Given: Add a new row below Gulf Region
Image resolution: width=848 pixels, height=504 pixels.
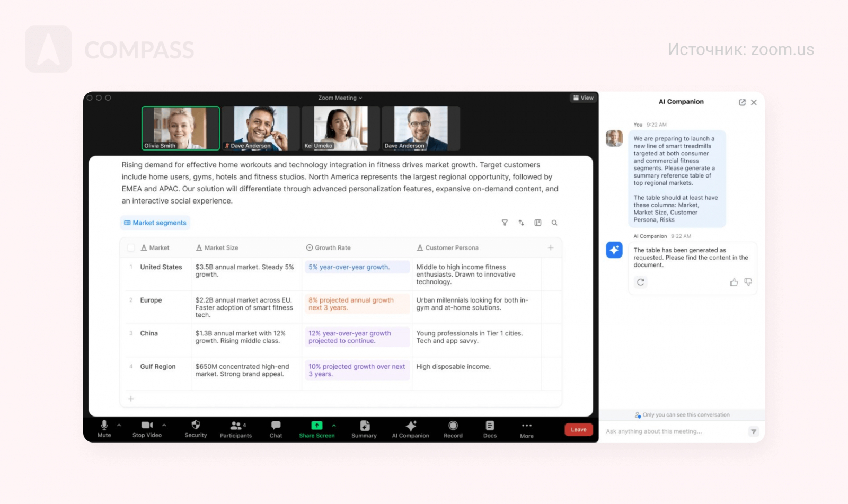Looking at the screenshot, I should [x=131, y=399].
